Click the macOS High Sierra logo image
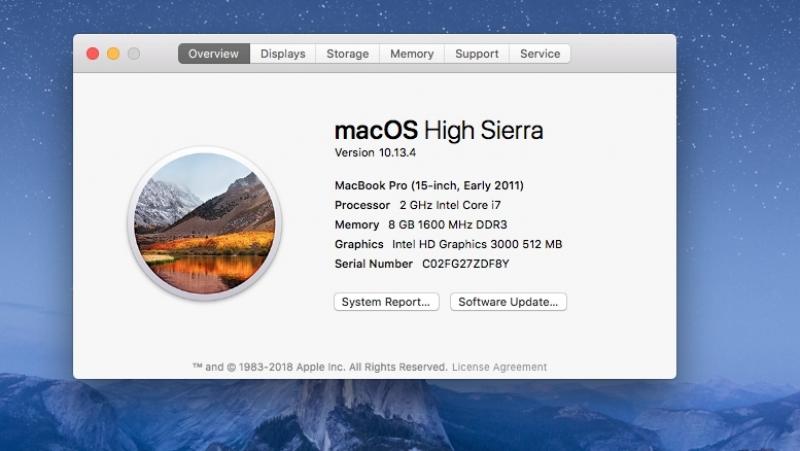The image size is (800, 451). [205, 223]
